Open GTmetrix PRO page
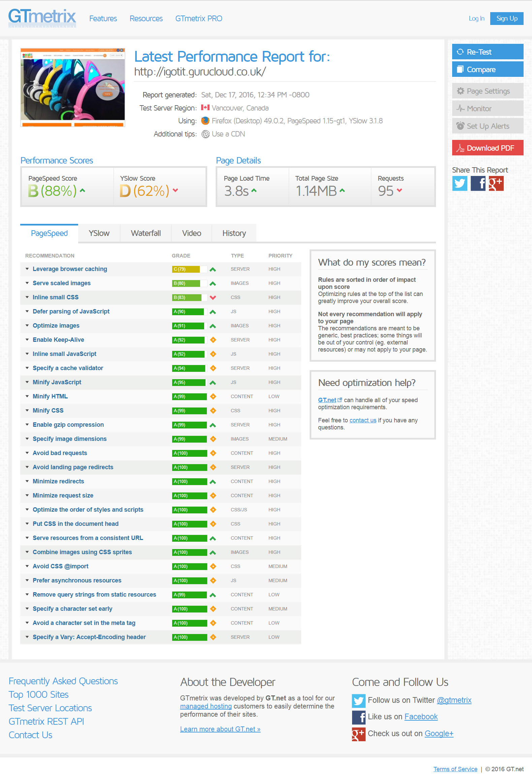The image size is (532, 781). [x=199, y=19]
